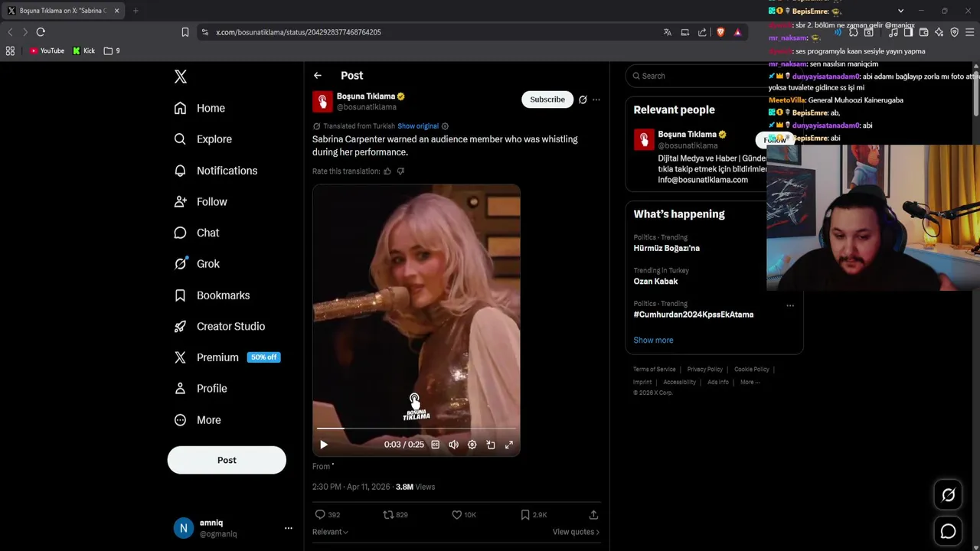Rate the translation thumbs down
The image size is (980, 551).
pos(400,171)
